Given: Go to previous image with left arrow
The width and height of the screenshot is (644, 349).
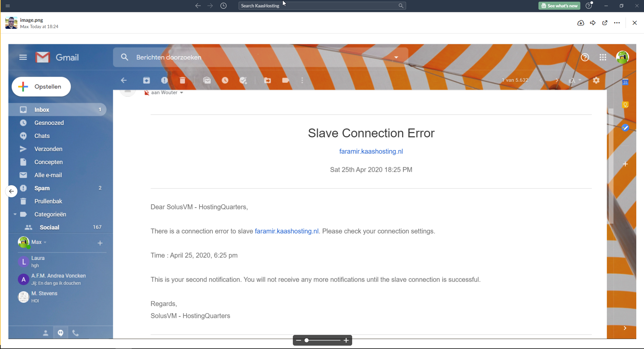Looking at the screenshot, I should pos(11,191).
